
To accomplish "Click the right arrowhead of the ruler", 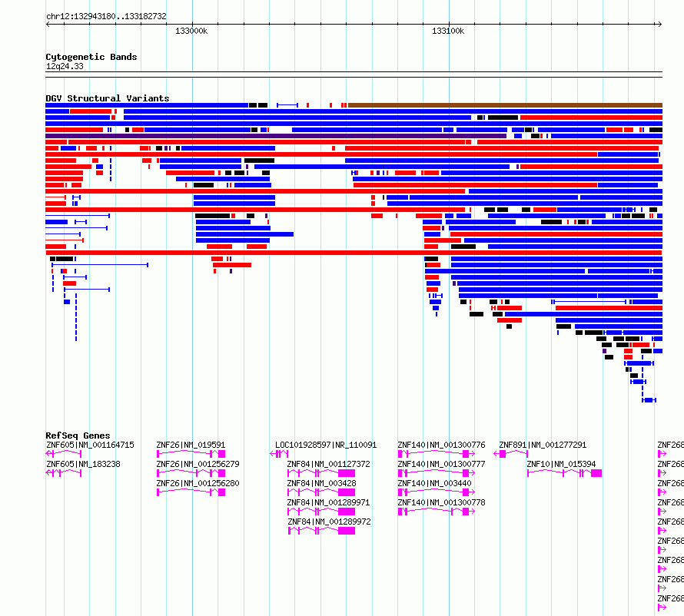I will tap(659, 24).
